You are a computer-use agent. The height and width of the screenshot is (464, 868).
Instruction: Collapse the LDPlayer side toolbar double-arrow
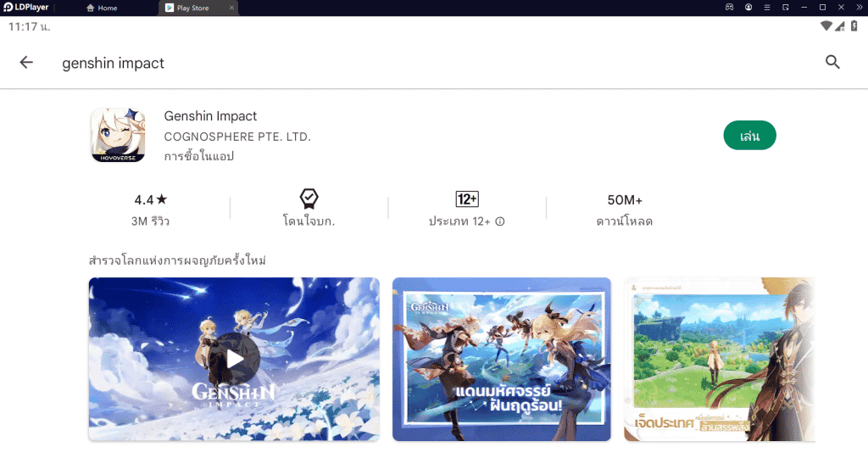[860, 7]
